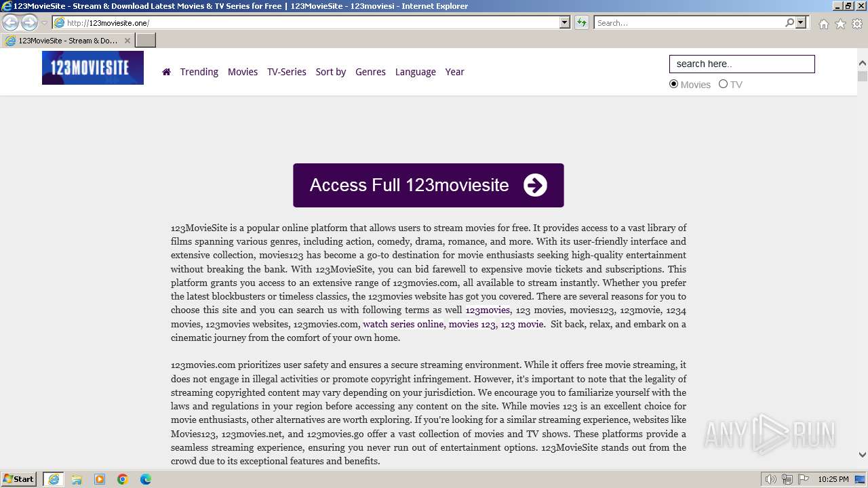Screen dimensions: 868x488
Task: Open the TV-Series nav item
Action: (x=287, y=72)
